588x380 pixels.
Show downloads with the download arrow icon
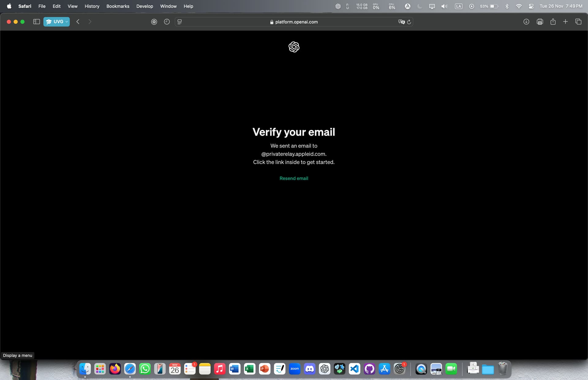click(x=526, y=21)
